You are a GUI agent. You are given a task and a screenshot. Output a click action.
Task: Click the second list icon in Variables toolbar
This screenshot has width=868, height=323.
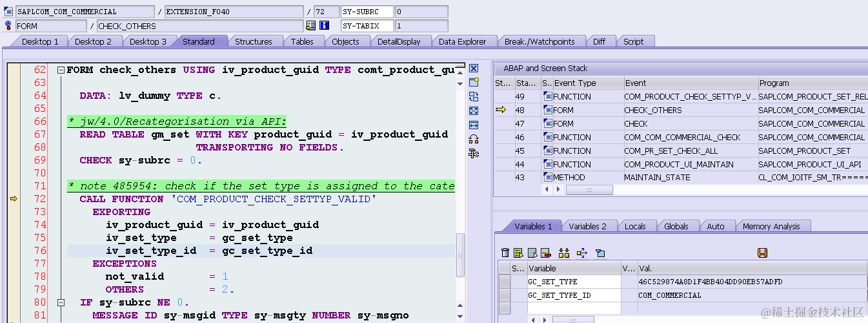pos(532,253)
